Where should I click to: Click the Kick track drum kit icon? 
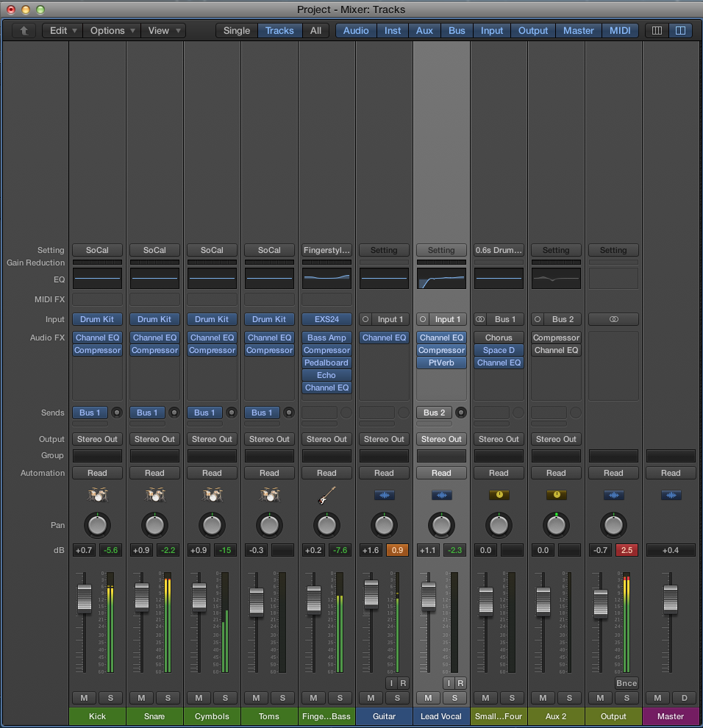click(x=97, y=495)
